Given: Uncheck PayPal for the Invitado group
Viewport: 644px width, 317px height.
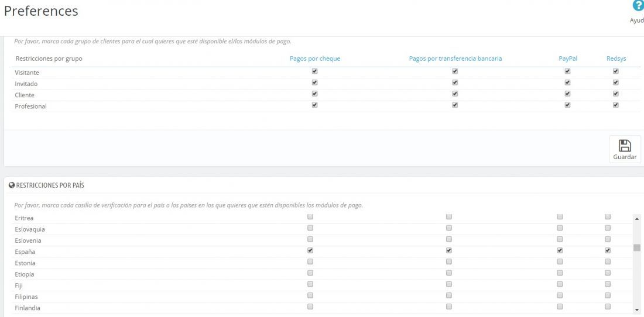Looking at the screenshot, I should (568, 82).
